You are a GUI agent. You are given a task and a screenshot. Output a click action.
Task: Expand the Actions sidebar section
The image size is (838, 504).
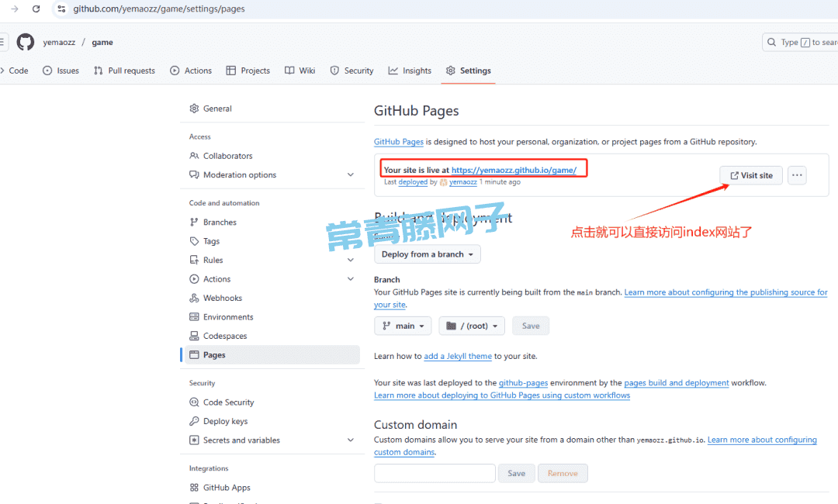(351, 278)
